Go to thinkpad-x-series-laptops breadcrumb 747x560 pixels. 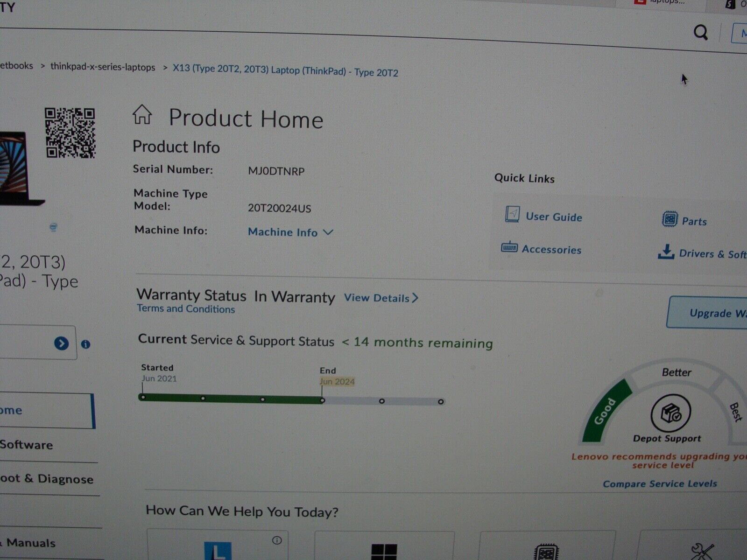[x=103, y=67]
